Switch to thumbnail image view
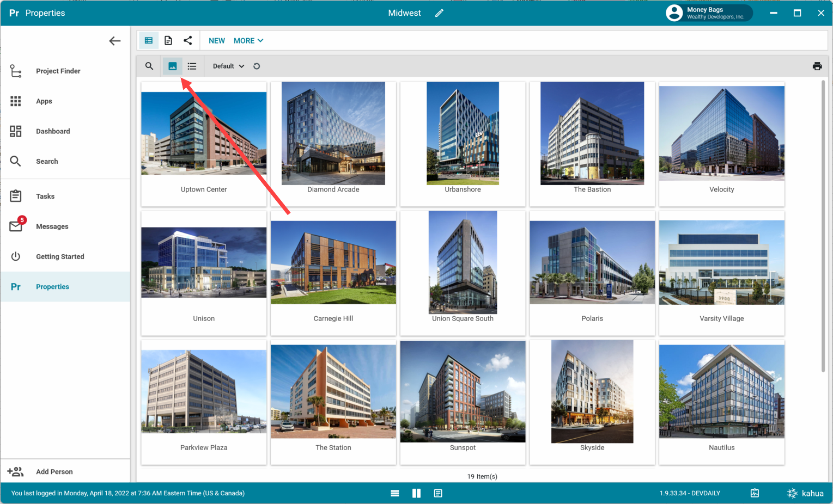Viewport: 833px width, 504px height. pyautogui.click(x=172, y=66)
